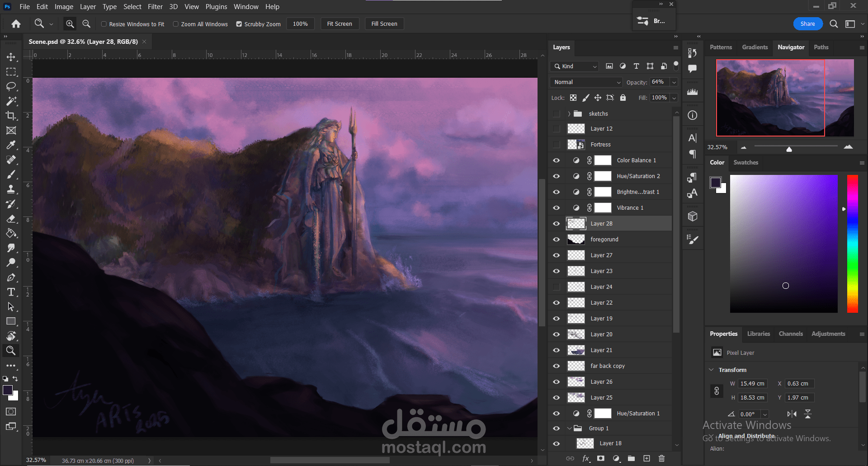Toggle visibility of Layer 20

pos(557,334)
